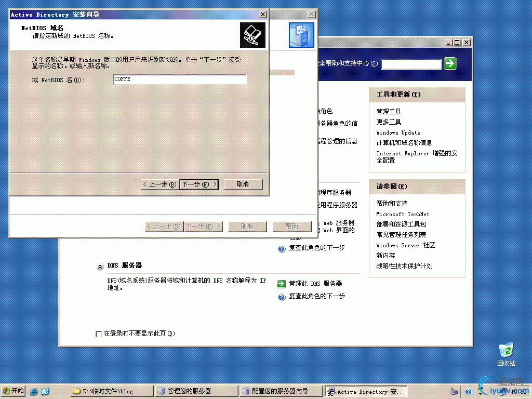Image resolution: width=532 pixels, height=399 pixels.
Task: Click the Active Directory wizard book icon
Action: pyautogui.click(x=253, y=35)
